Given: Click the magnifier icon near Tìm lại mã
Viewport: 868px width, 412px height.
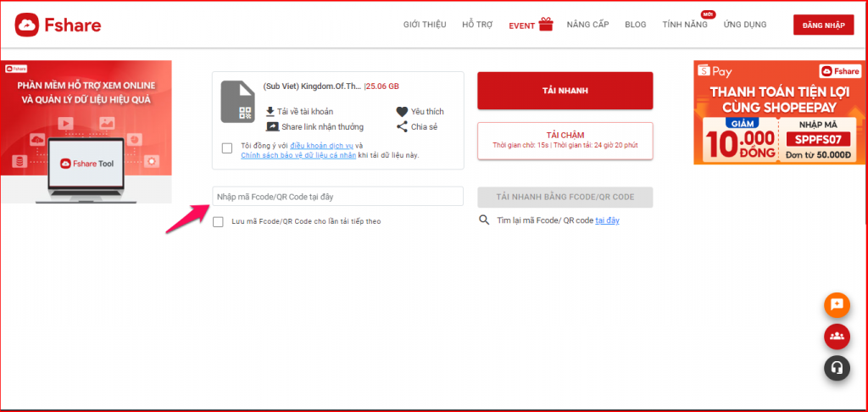Looking at the screenshot, I should (484, 220).
